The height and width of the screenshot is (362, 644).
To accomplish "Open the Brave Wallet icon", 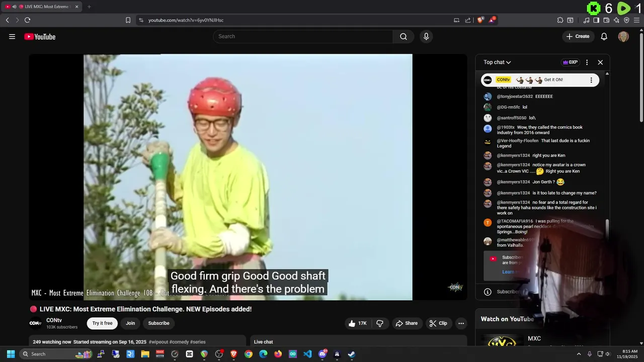I will pyautogui.click(x=606, y=20).
